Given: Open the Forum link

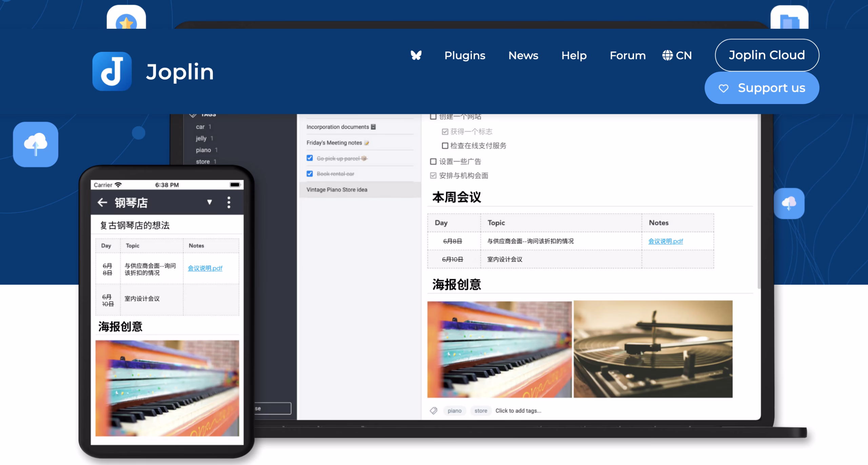Looking at the screenshot, I should [628, 55].
